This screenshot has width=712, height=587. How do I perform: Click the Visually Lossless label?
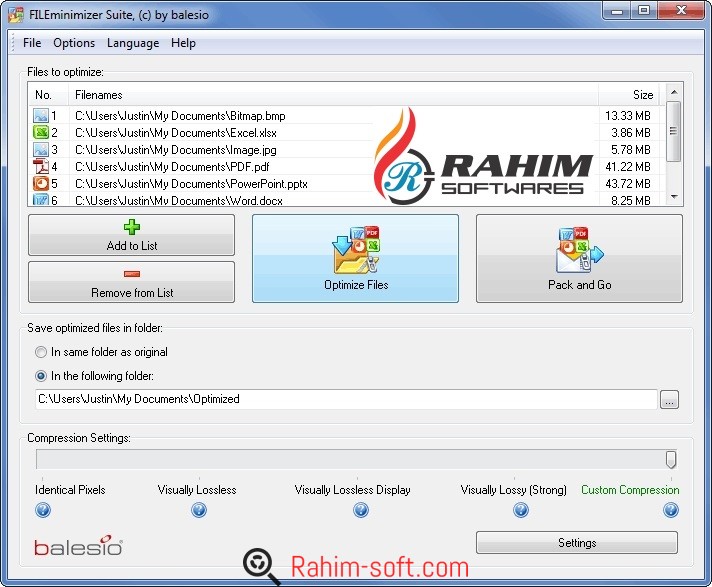tap(197, 490)
